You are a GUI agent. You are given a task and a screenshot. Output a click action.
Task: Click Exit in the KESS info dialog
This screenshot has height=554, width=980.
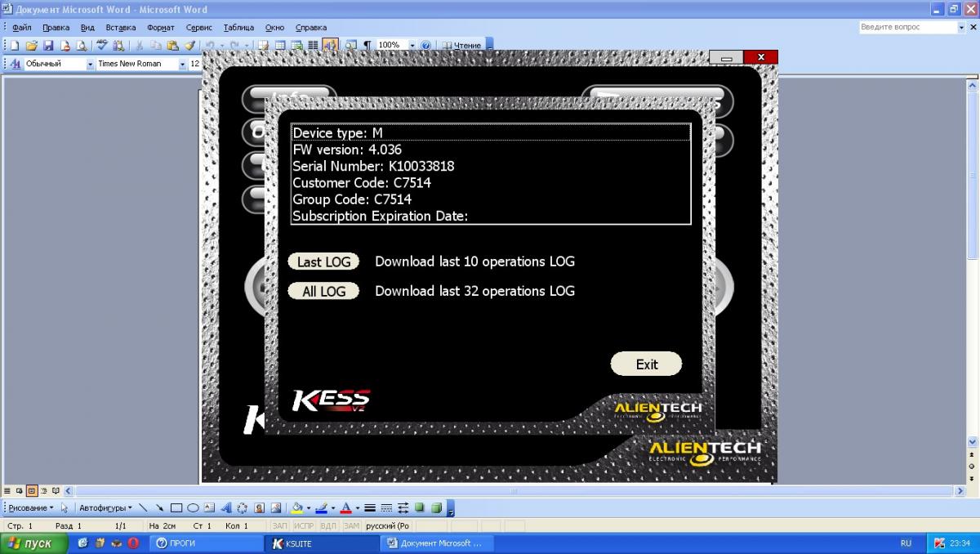tap(646, 364)
